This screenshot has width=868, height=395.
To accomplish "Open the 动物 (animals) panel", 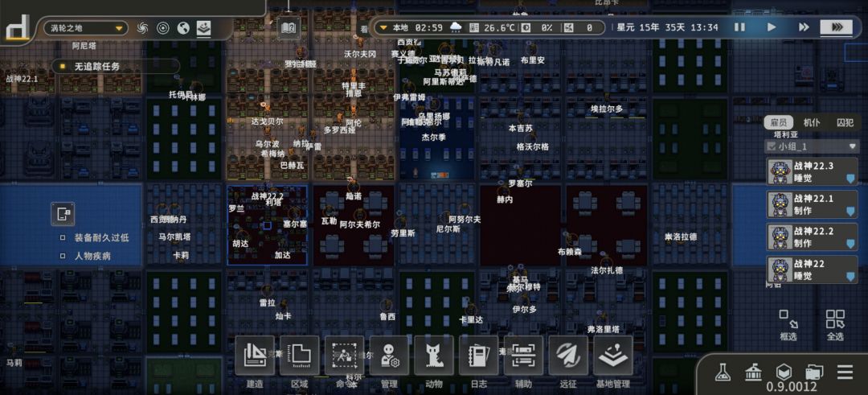I will [x=434, y=355].
